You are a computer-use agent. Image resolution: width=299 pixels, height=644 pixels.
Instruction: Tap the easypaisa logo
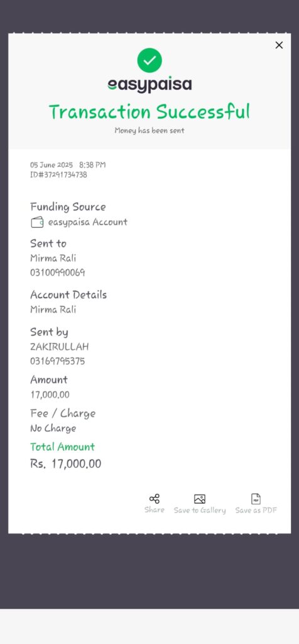[x=149, y=85]
